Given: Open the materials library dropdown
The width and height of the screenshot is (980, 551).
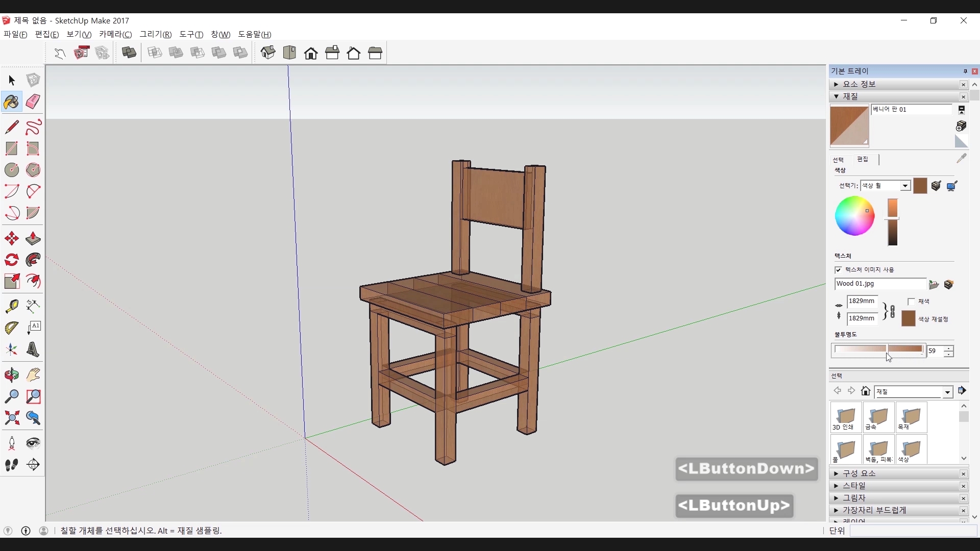Looking at the screenshot, I should click(947, 392).
